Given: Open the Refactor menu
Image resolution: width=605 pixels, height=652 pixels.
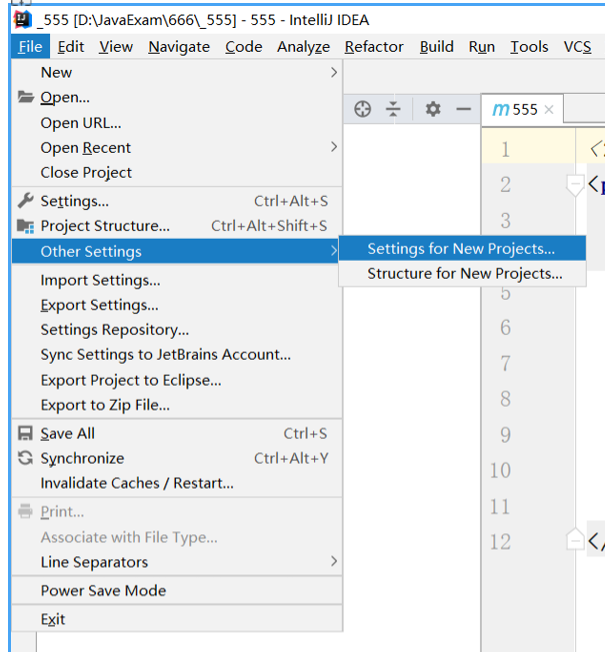Looking at the screenshot, I should 374,47.
